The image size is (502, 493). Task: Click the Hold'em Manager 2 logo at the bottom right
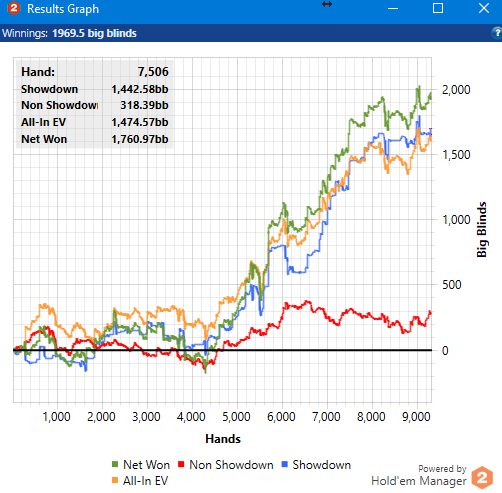(482, 478)
